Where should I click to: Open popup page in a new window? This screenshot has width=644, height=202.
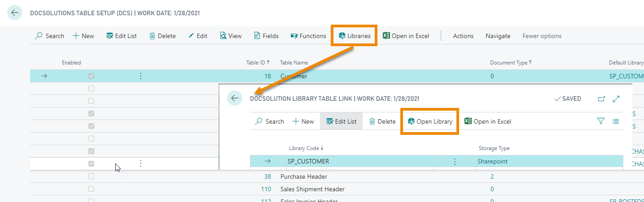(x=601, y=99)
